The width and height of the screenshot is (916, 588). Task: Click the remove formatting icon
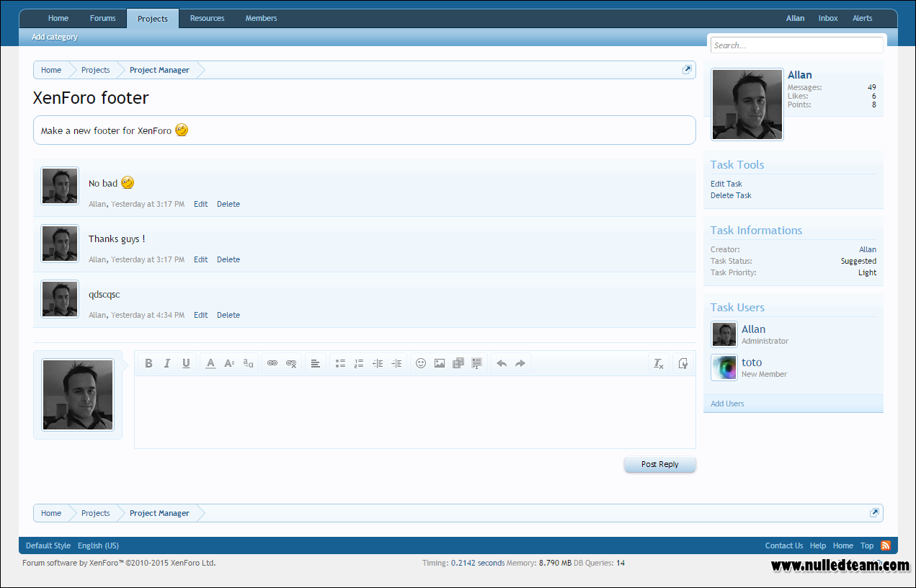pyautogui.click(x=659, y=363)
